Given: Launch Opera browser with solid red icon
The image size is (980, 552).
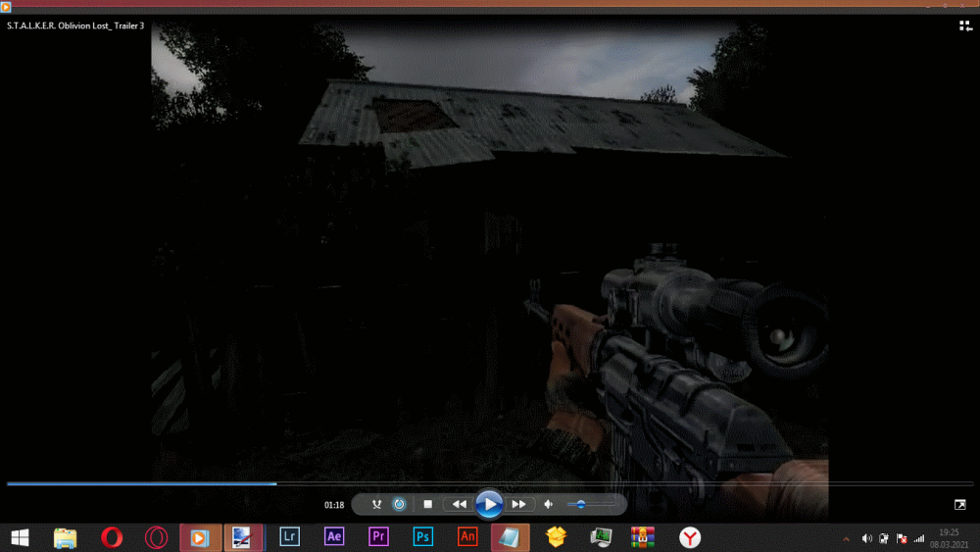Looking at the screenshot, I should click(x=112, y=537).
